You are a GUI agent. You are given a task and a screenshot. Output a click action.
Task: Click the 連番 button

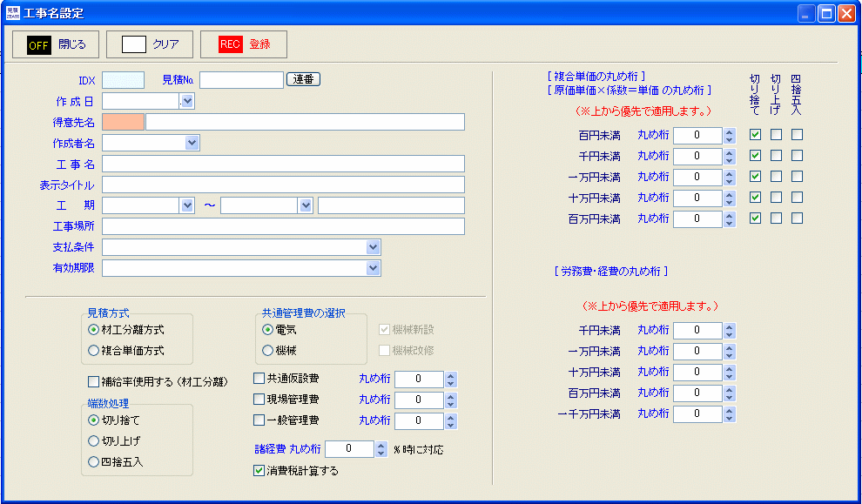[303, 80]
